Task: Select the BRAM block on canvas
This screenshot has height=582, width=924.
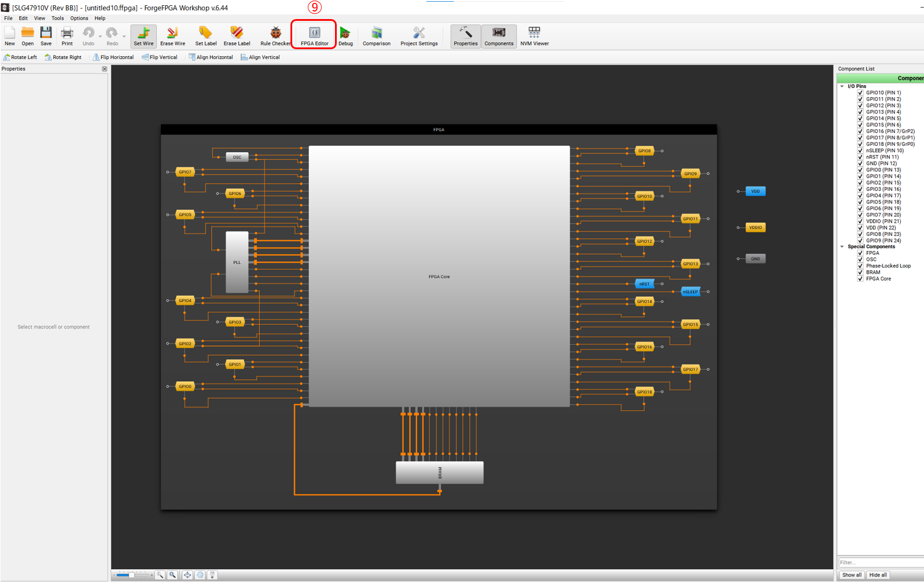Action: click(x=440, y=473)
